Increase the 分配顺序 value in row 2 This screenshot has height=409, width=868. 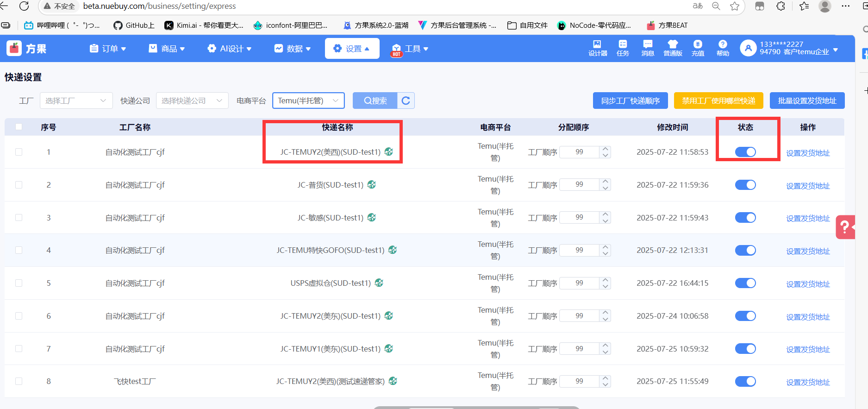point(605,182)
